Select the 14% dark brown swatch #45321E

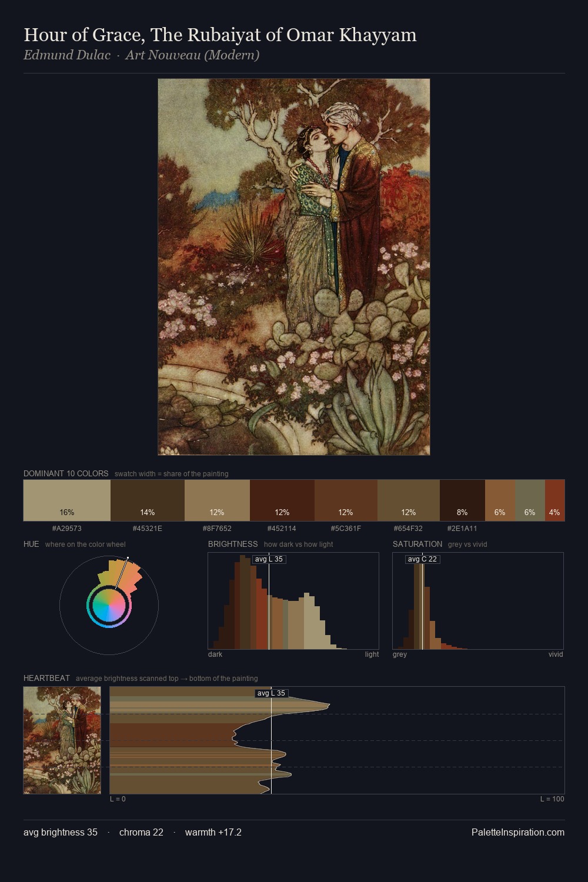click(x=148, y=500)
